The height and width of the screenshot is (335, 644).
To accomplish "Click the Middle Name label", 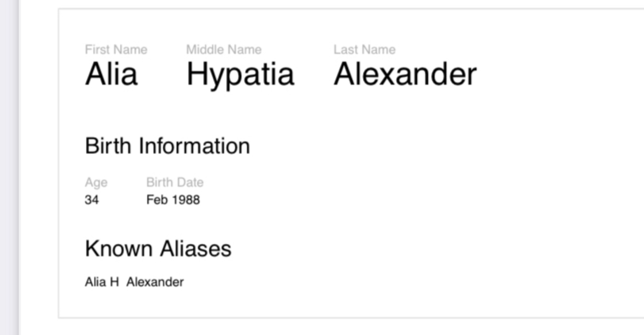I will (x=224, y=50).
